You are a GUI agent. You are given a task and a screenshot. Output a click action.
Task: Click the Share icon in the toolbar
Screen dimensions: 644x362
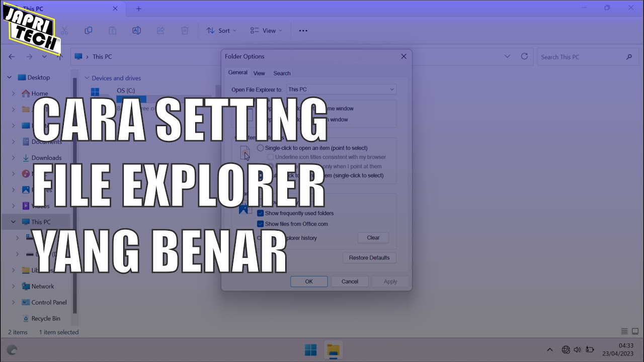point(160,31)
